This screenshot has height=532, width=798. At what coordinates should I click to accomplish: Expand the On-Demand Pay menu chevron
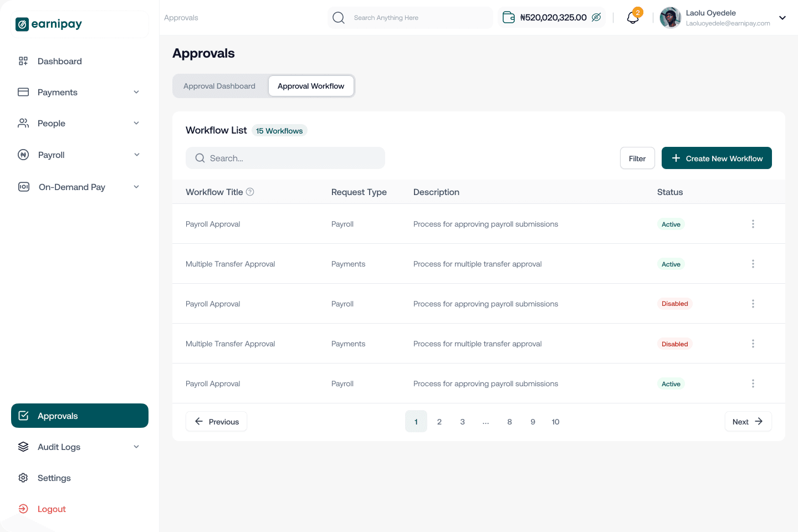[136, 187]
